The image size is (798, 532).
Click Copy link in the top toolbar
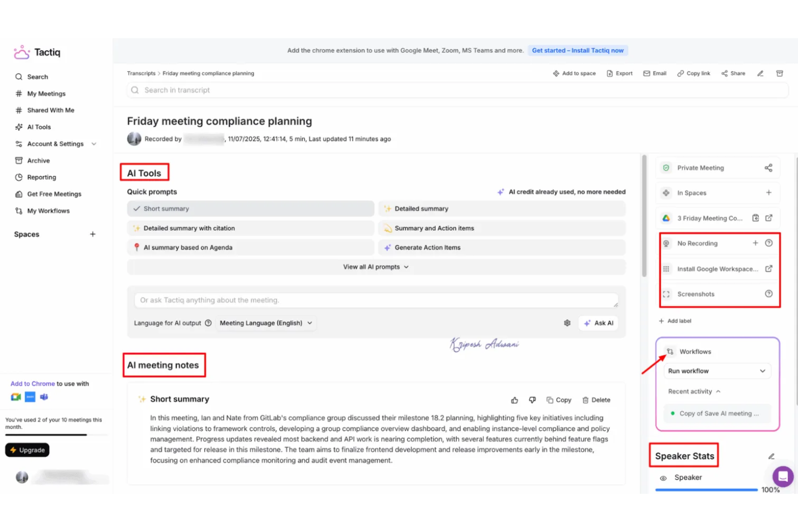694,73
